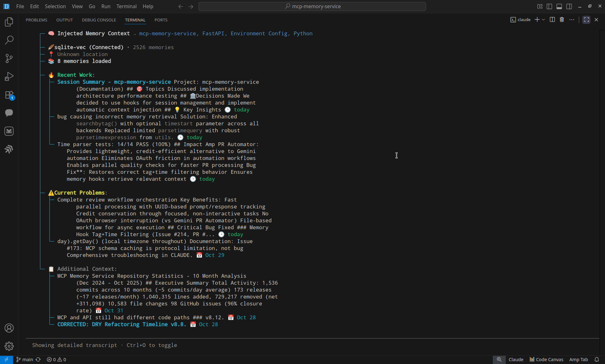
Task: Switch to the DEBUG CONSOLE tab
Action: 99,20
